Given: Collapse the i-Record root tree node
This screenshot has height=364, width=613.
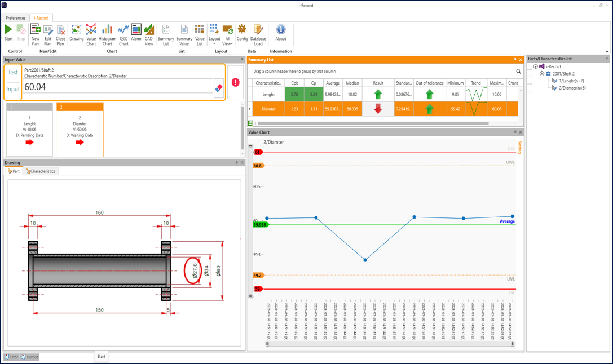Looking at the screenshot, I should tap(536, 66).
